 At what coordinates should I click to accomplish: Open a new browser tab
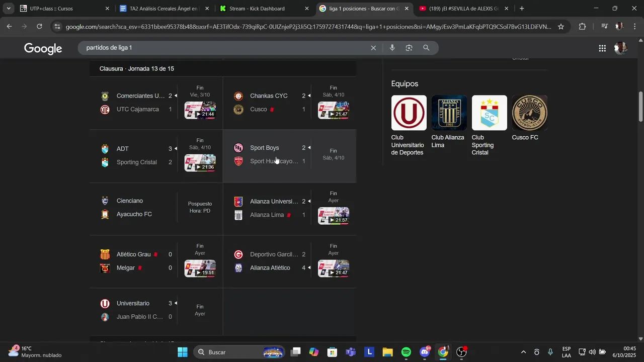tap(522, 9)
